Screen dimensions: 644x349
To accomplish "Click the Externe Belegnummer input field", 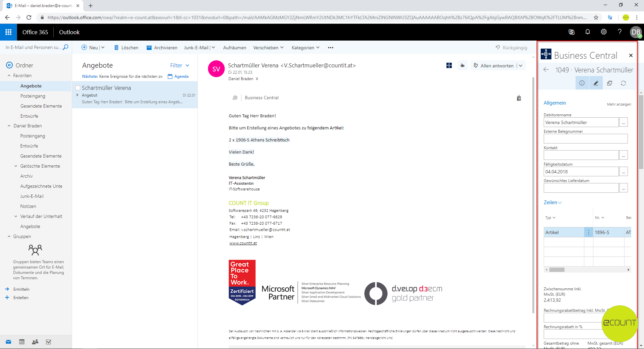I will pyautogui.click(x=586, y=139).
